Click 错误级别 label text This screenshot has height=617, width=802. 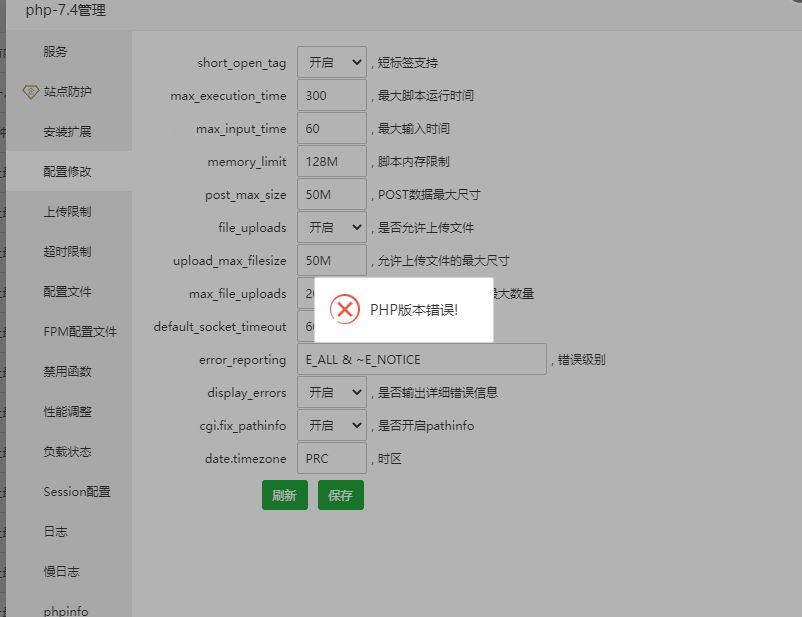click(582, 360)
